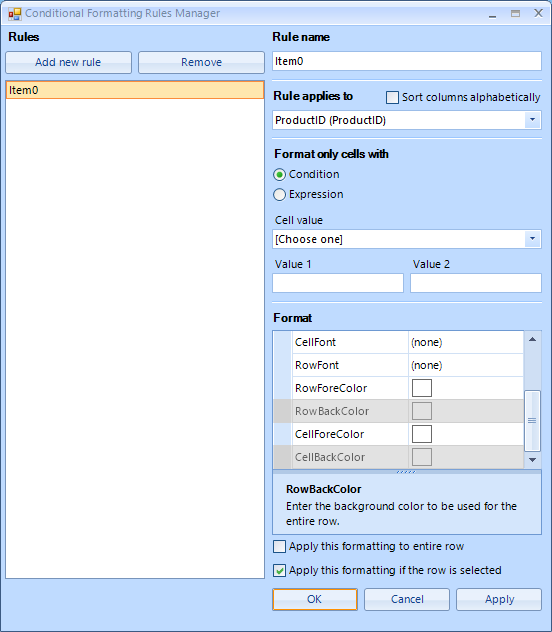Click Add new rule button
This screenshot has height=632, width=552.
click(68, 62)
